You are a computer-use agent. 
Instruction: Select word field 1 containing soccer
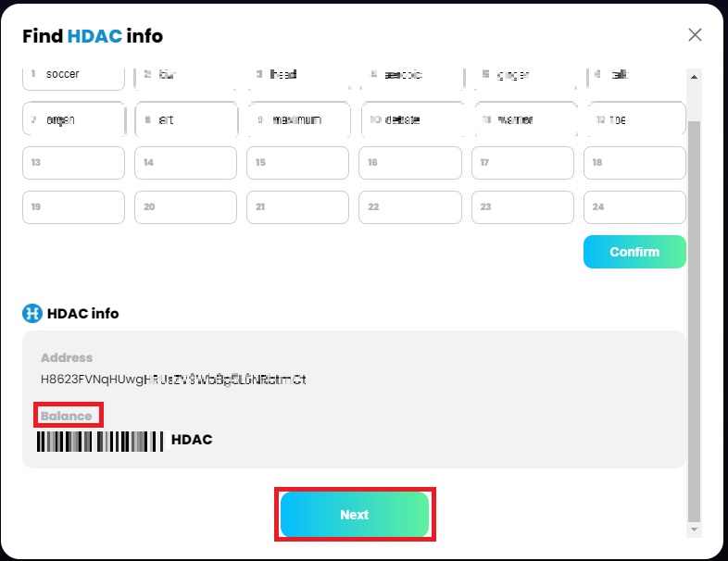click(x=73, y=74)
